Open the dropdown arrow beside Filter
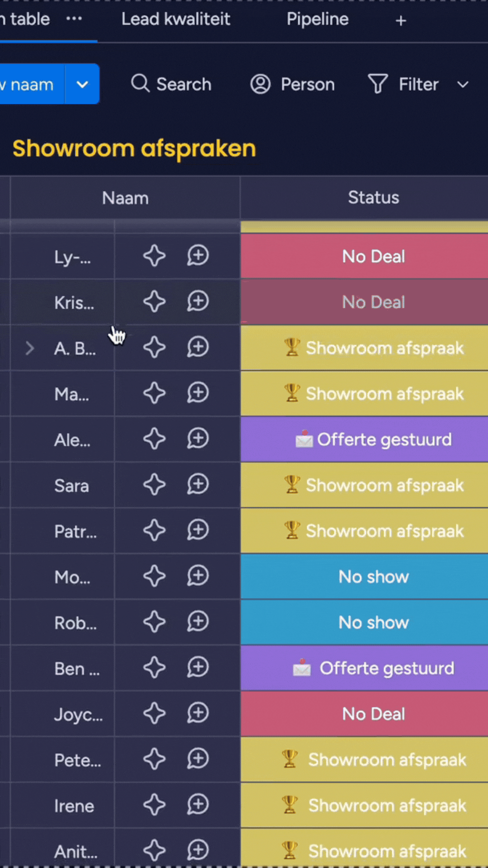 pyautogui.click(x=463, y=85)
